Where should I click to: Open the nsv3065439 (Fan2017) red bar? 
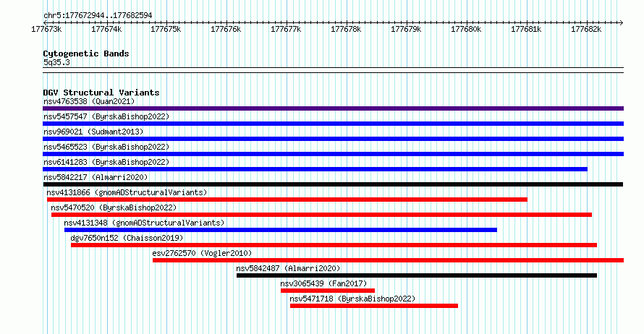point(328,291)
